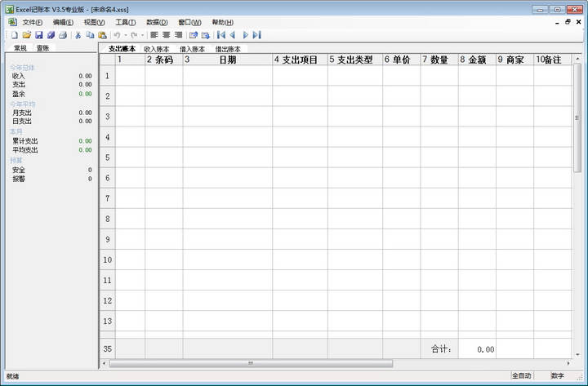This screenshot has height=386, width=588.
Task: Switch to the 借出账本 tab
Action: (228, 49)
